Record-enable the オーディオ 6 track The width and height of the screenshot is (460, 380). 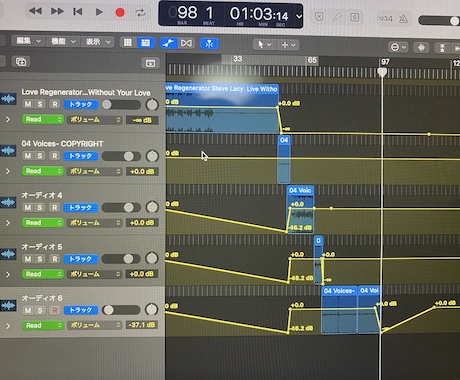[x=55, y=310]
